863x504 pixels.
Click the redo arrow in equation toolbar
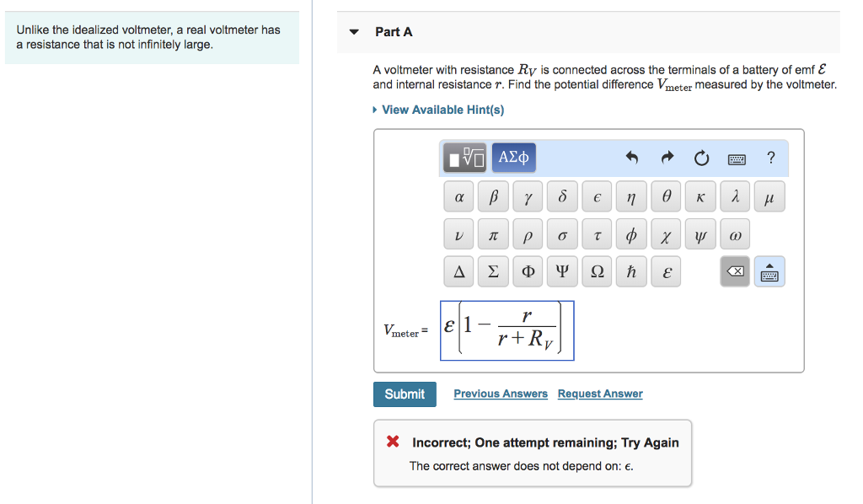pos(667,158)
